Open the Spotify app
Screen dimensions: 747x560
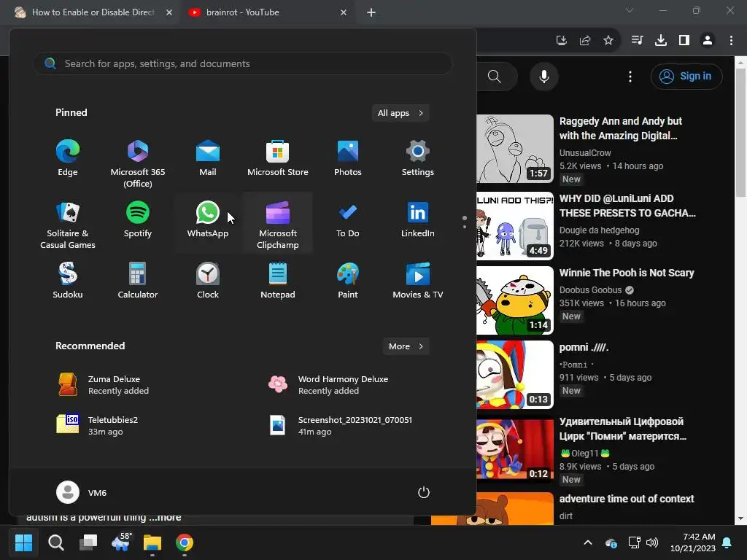pyautogui.click(x=138, y=220)
